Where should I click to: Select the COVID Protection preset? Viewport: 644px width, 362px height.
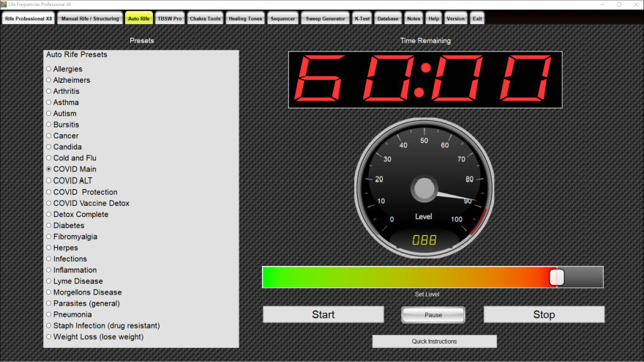point(82,192)
